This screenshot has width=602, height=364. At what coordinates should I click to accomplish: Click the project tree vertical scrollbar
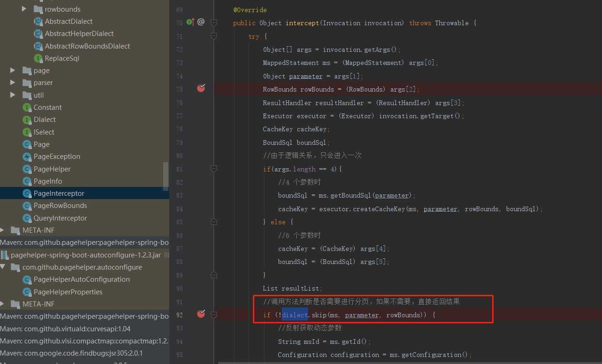pyautogui.click(x=166, y=176)
